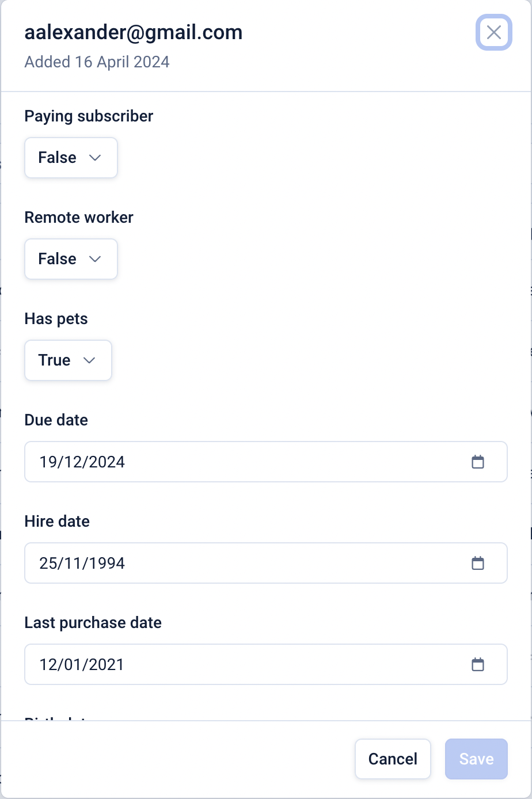
Task: Close the subscriber details dialog
Action: coord(493,32)
